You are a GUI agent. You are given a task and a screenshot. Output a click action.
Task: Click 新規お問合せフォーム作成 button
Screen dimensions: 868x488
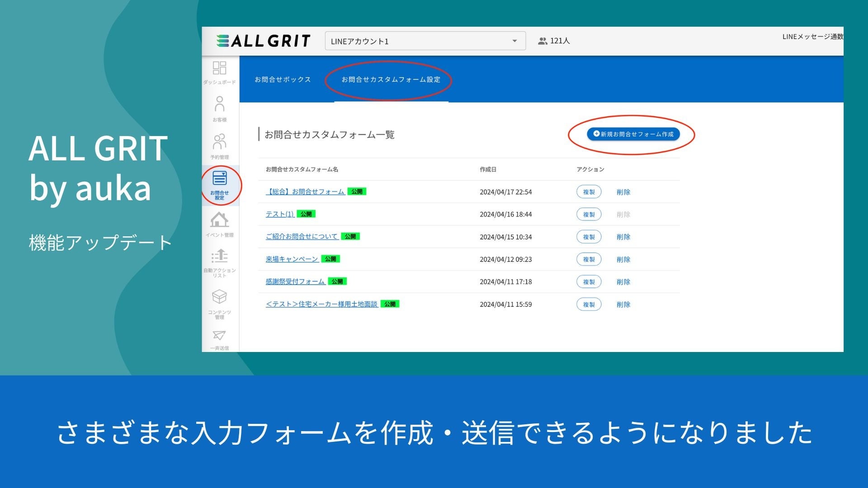tap(633, 134)
